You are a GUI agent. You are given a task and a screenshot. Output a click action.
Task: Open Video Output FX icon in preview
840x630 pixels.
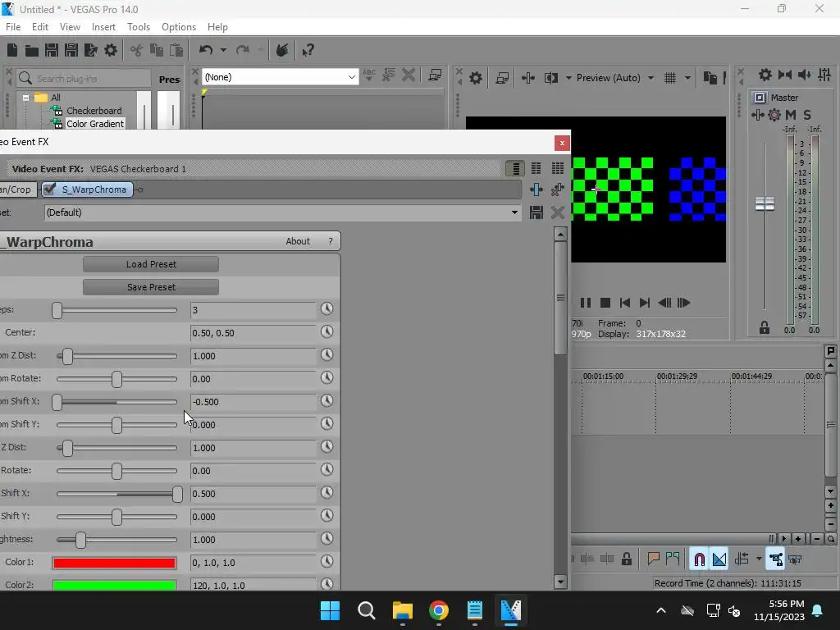click(527, 78)
